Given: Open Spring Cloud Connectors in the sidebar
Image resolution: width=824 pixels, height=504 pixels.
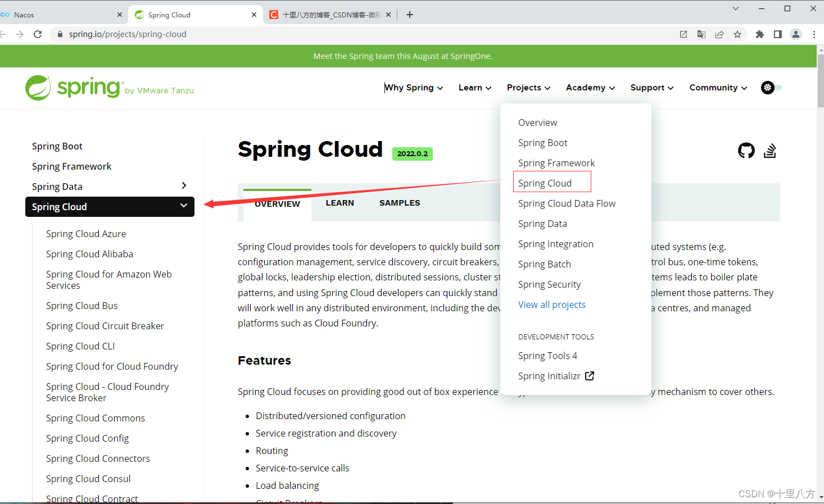Looking at the screenshot, I should 98,458.
